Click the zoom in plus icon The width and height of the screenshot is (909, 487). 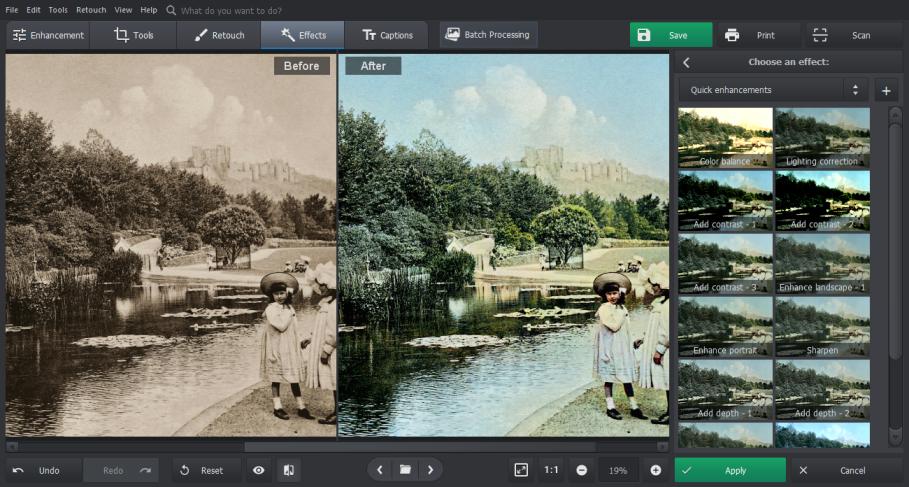click(656, 470)
